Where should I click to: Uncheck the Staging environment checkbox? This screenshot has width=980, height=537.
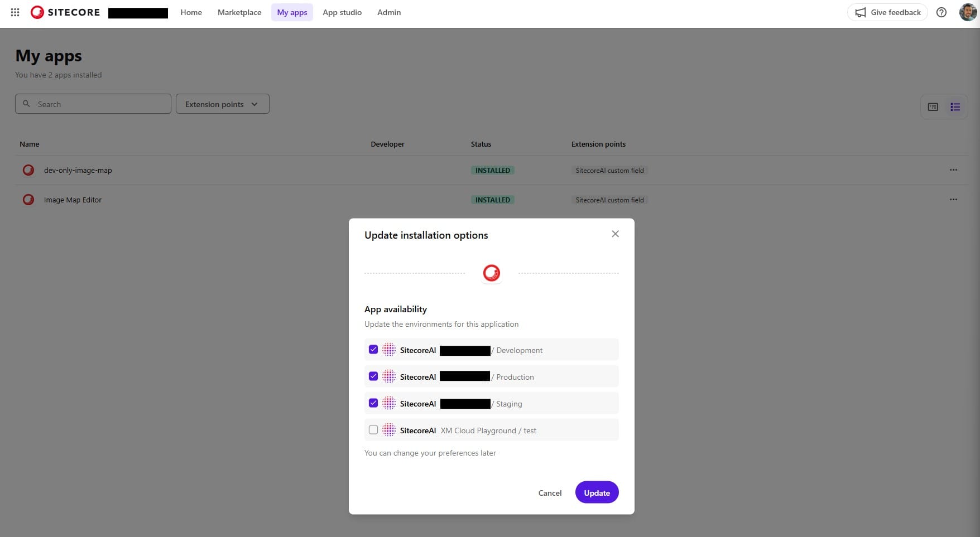pyautogui.click(x=373, y=403)
